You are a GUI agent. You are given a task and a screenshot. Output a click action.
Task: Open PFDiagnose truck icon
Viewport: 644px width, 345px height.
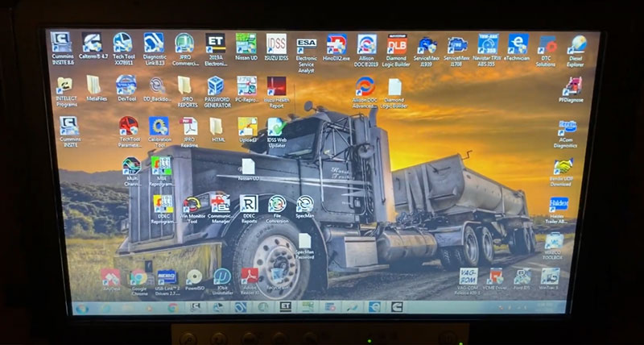pos(572,85)
